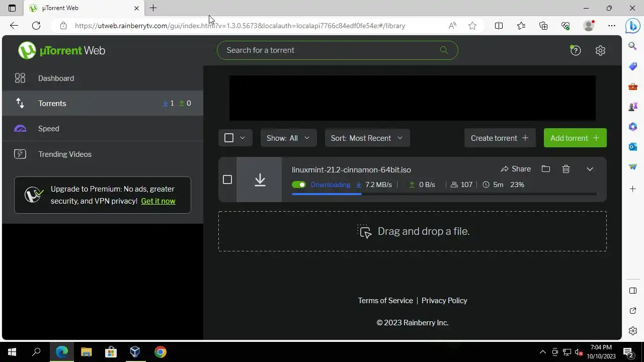The height and width of the screenshot is (362, 644).
Task: Tick the select-all torrents checkbox
Action: pyautogui.click(x=229, y=138)
